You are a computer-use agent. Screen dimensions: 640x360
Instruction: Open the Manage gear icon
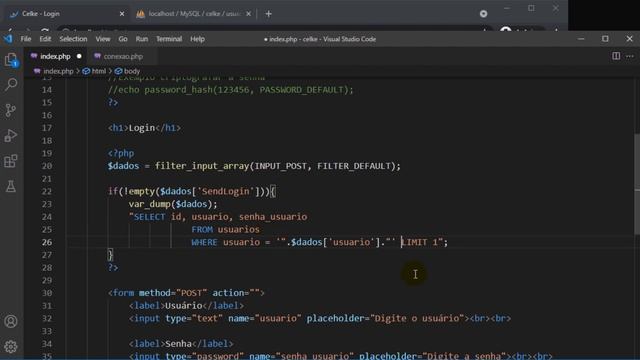click(11, 347)
